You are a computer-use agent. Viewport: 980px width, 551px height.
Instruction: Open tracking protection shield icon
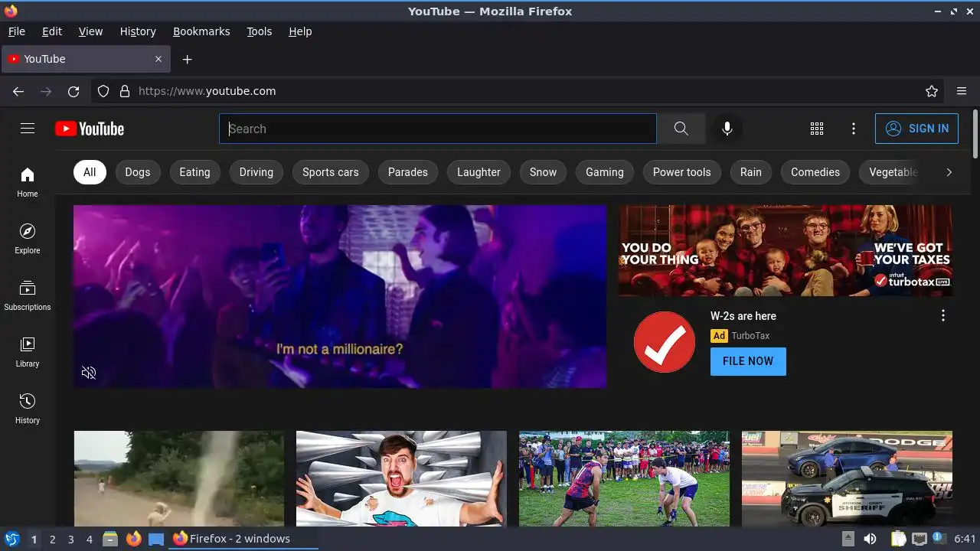click(103, 91)
